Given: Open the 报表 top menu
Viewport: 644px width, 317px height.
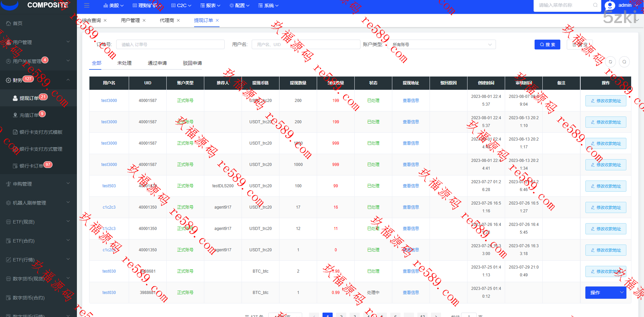Looking at the screenshot, I should point(210,5).
